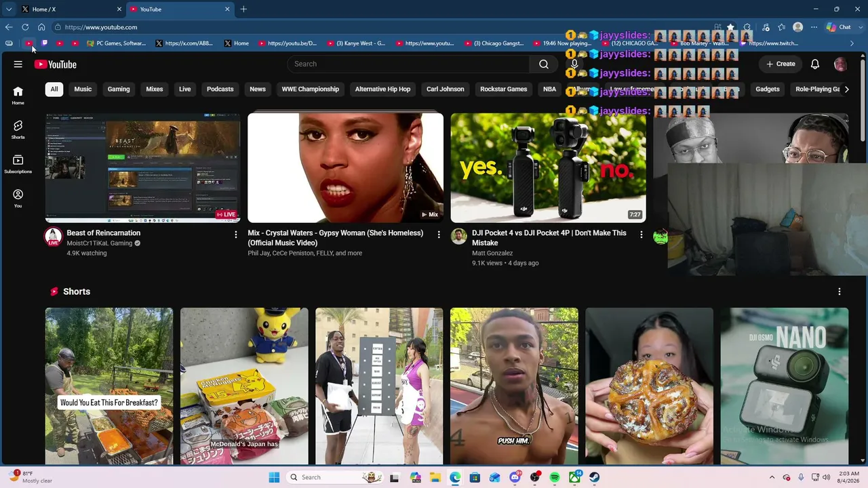Open the DJI Osmo Nano Short
The height and width of the screenshot is (488, 868).
[785, 386]
